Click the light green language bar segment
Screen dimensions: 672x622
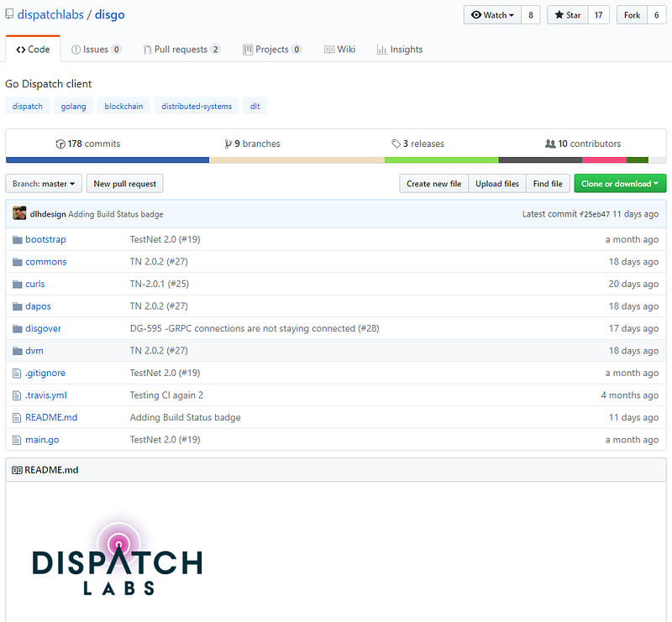[x=442, y=160]
